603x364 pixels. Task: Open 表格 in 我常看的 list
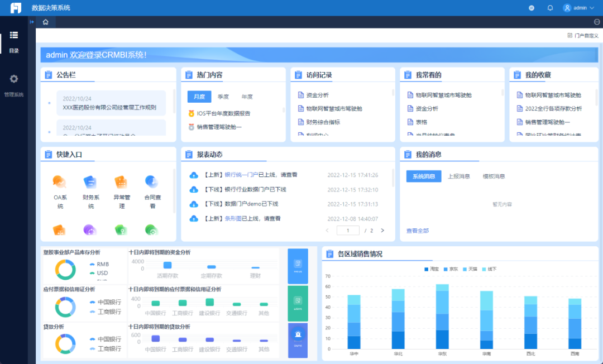(x=422, y=122)
